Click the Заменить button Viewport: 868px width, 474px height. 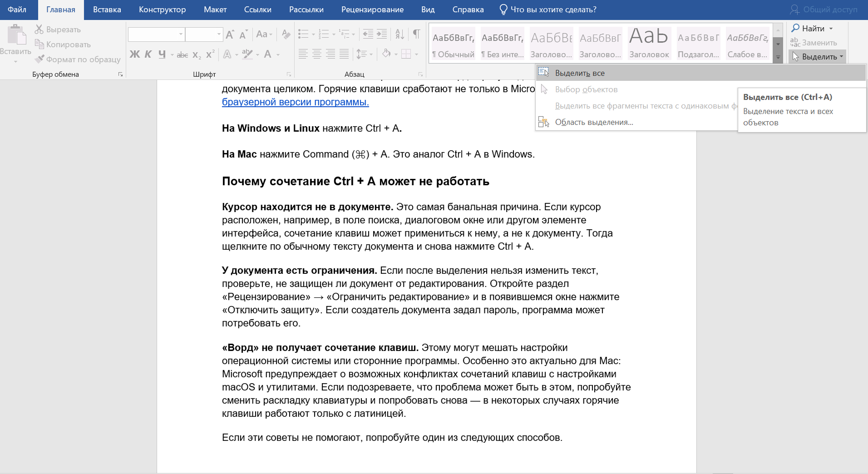click(x=814, y=43)
